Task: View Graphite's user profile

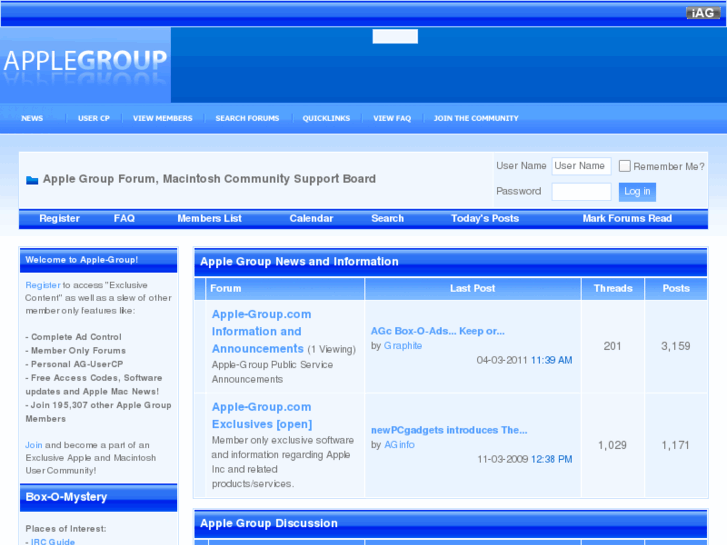Action: pos(403,346)
